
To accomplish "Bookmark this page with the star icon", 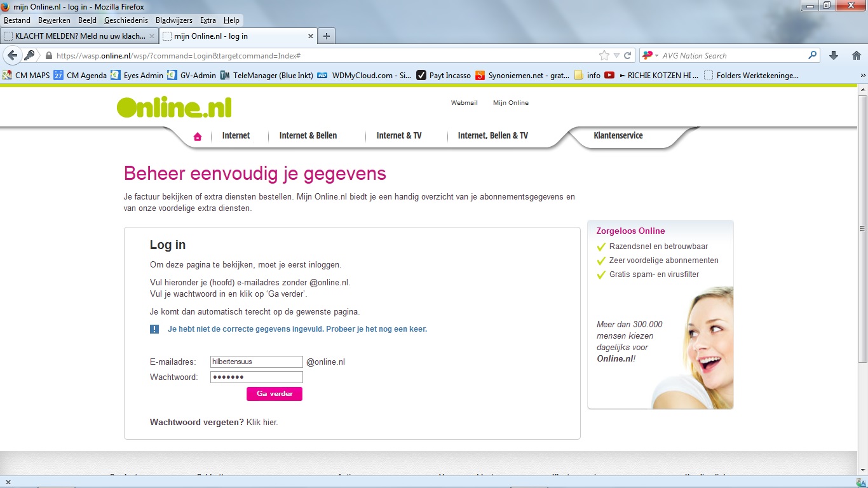I will coord(604,55).
